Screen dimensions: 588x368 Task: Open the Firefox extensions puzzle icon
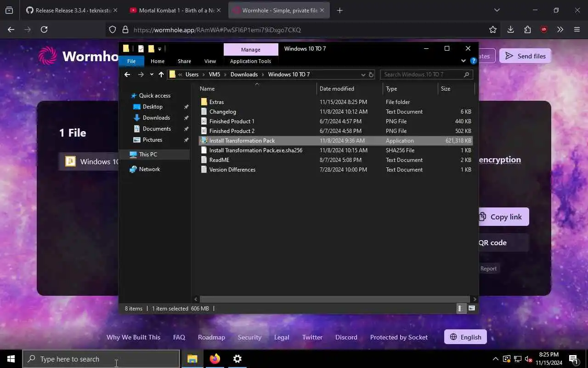pyautogui.click(x=527, y=29)
